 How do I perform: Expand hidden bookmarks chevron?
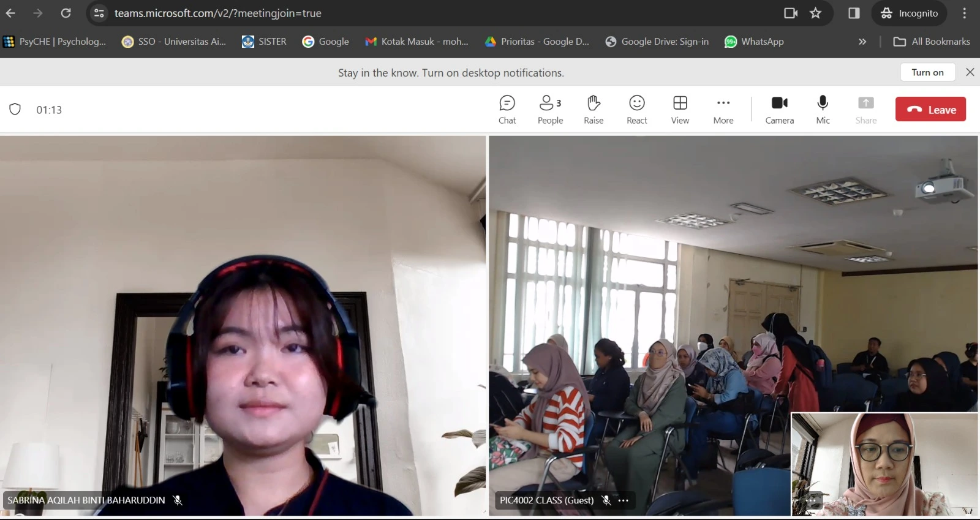pyautogui.click(x=862, y=42)
